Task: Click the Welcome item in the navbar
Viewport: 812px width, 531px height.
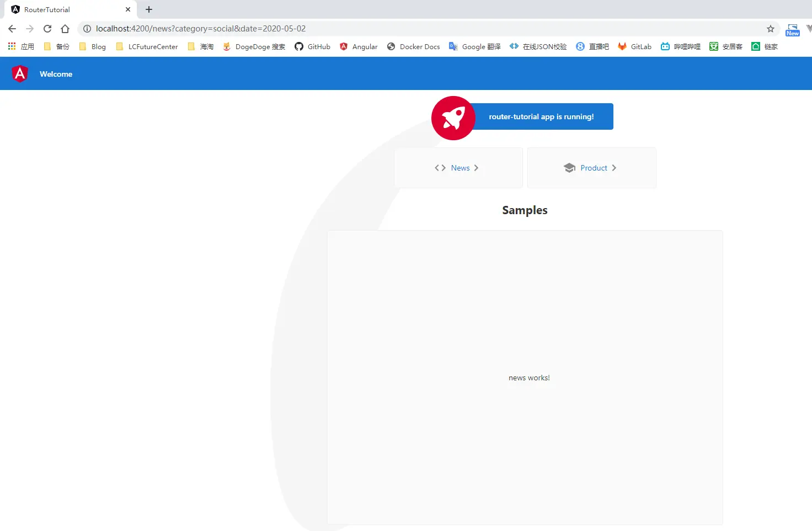Action: coord(55,73)
